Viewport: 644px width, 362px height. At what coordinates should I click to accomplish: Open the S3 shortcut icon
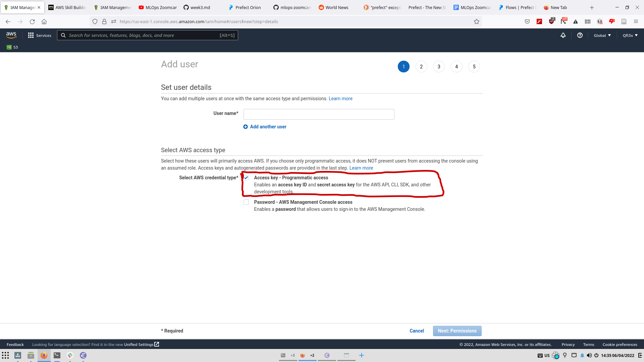(9, 47)
